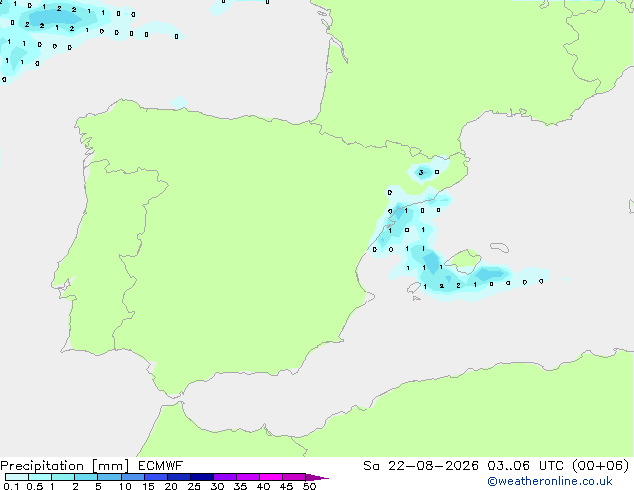Pick the 15–20 mm blue legend swatch
The image size is (634, 490).
point(156,477)
